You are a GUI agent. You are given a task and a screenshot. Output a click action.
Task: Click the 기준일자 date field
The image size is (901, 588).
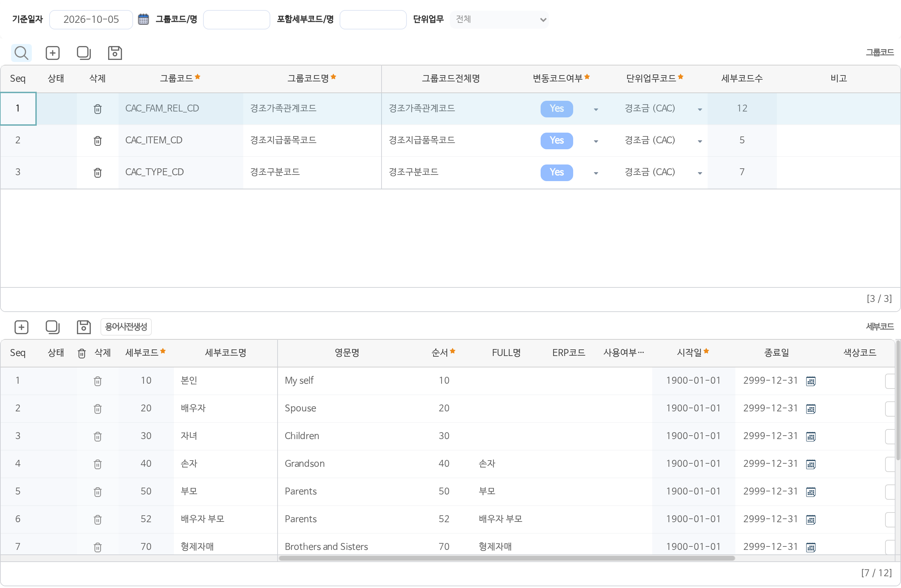point(91,20)
